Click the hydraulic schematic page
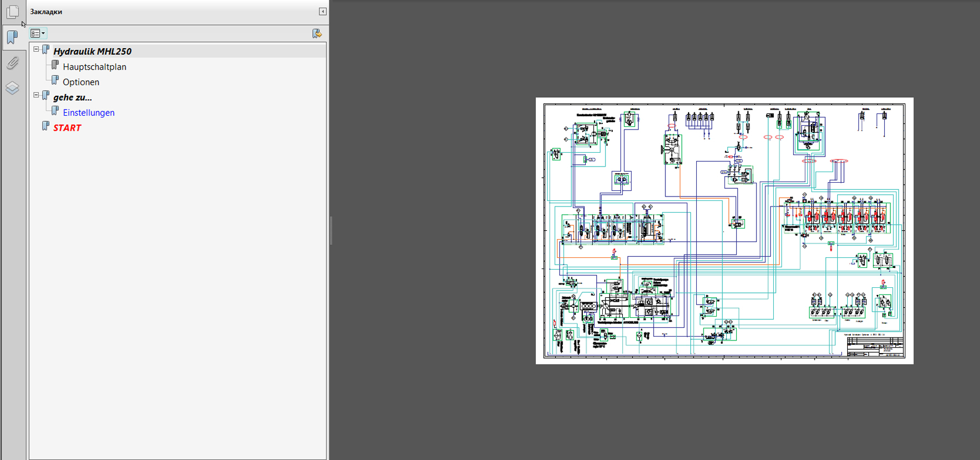Image resolution: width=980 pixels, height=460 pixels. pos(724,231)
